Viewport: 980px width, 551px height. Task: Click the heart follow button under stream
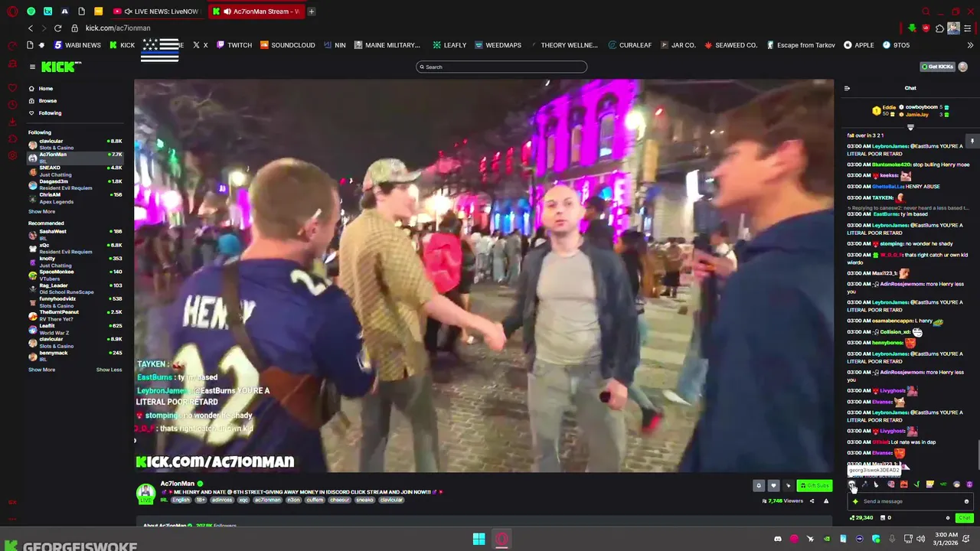pos(773,485)
